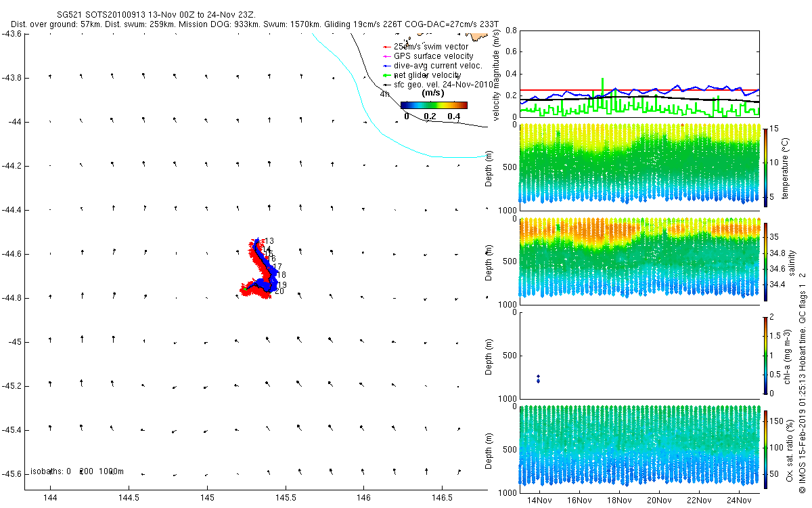Screen dimensions: 812x508
Task: Click the temperature depth section plot
Action: (x=639, y=163)
